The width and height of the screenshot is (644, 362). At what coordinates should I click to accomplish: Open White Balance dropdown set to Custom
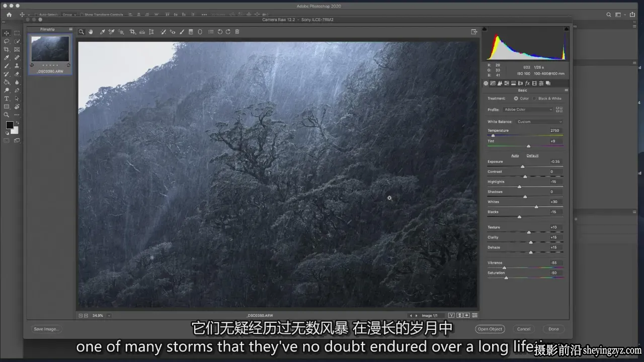(x=539, y=122)
